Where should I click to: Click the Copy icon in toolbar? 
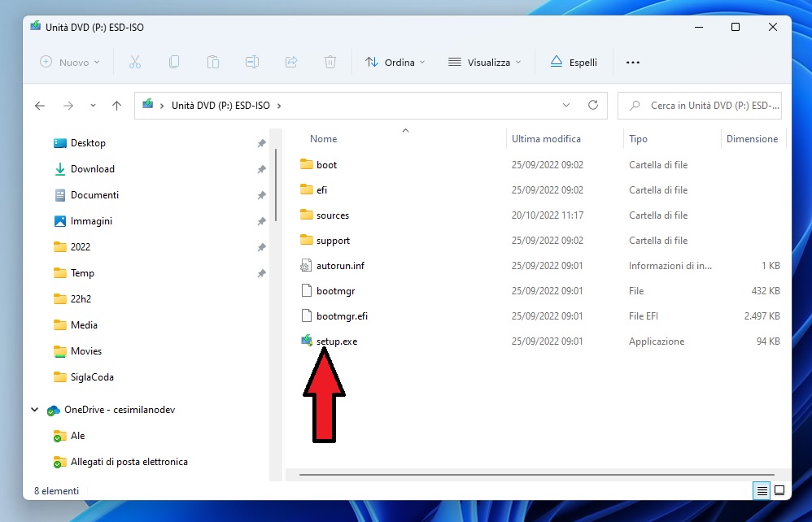(174, 62)
